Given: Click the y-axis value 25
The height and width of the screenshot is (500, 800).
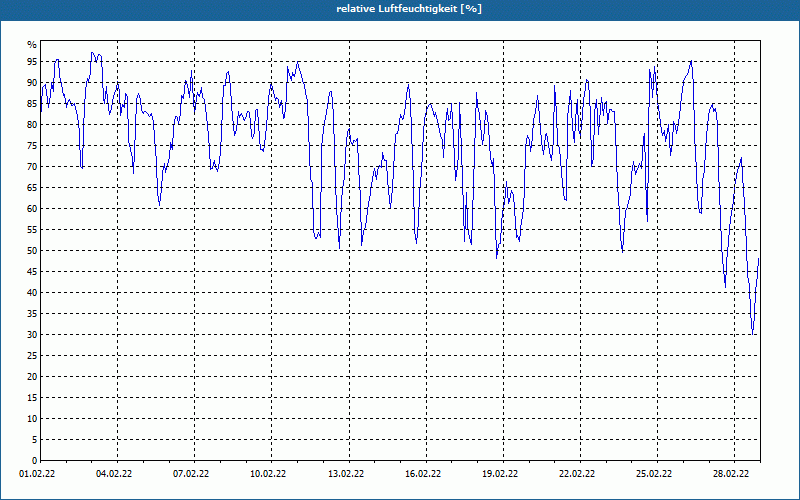Looking at the screenshot, I should pos(32,356).
